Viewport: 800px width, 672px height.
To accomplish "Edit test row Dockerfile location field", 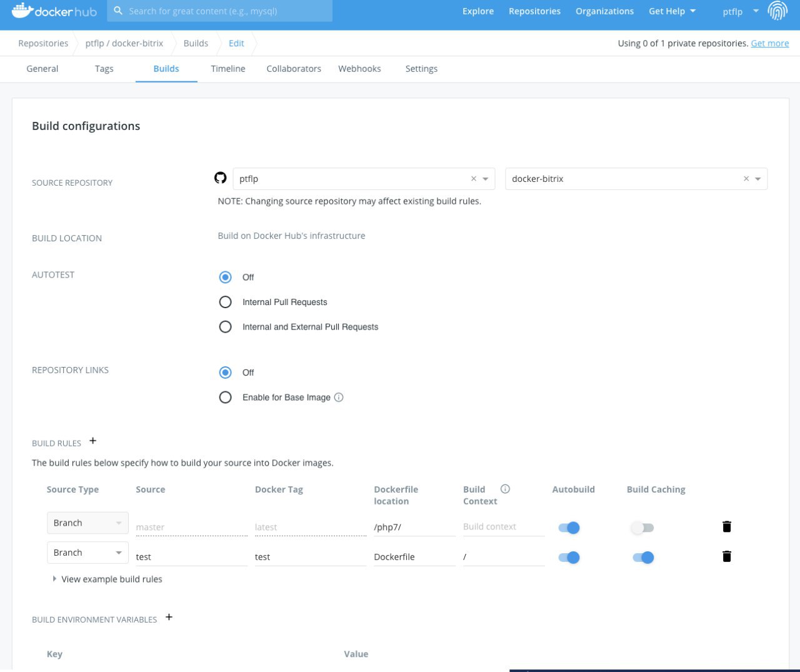I will pyautogui.click(x=414, y=556).
